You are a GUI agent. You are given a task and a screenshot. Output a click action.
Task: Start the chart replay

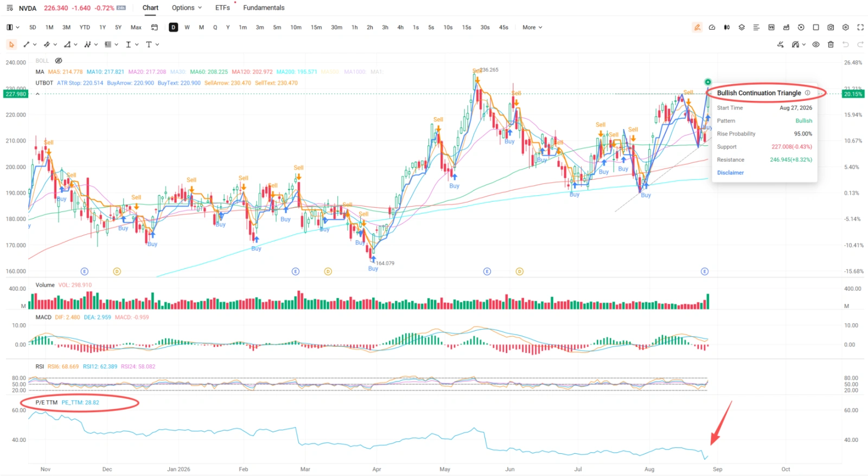click(801, 27)
